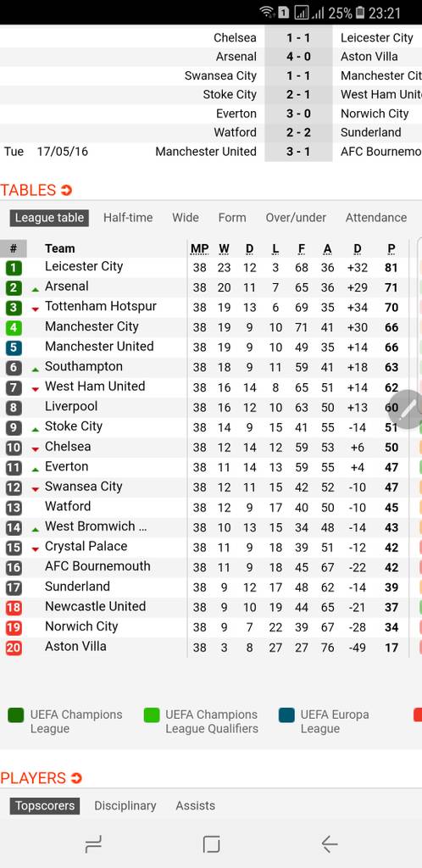Tap the Android back navigation icon
Screen dimensions: 422x868
coord(329,844)
